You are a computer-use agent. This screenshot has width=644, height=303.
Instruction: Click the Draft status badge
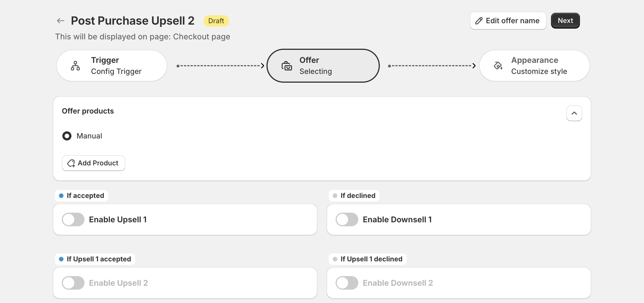pos(216,21)
